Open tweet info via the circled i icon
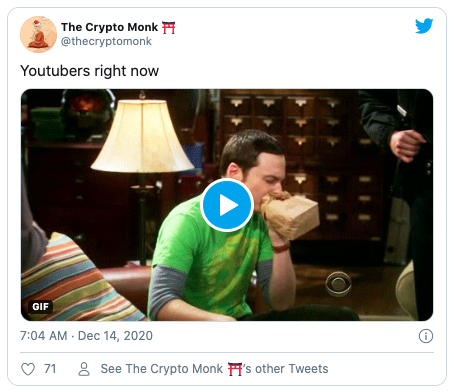 tap(426, 336)
